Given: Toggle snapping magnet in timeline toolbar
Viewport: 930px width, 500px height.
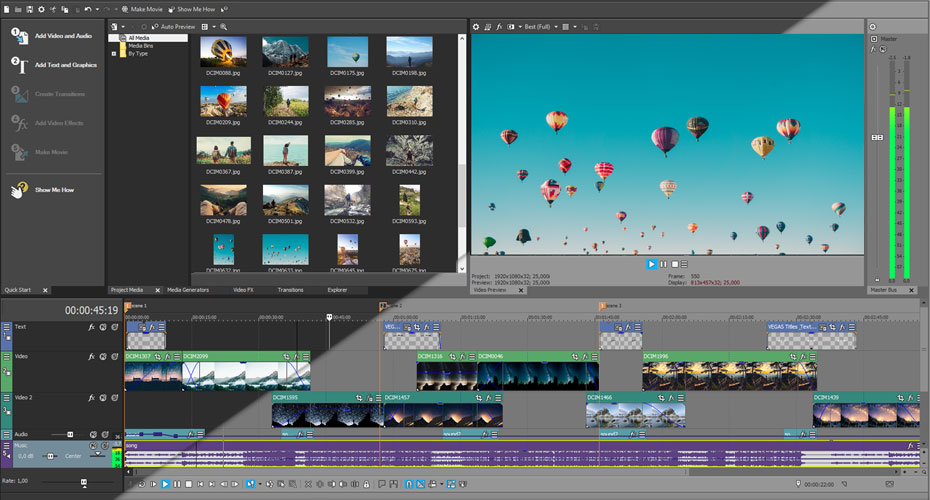Looking at the screenshot, I should click(x=409, y=484).
